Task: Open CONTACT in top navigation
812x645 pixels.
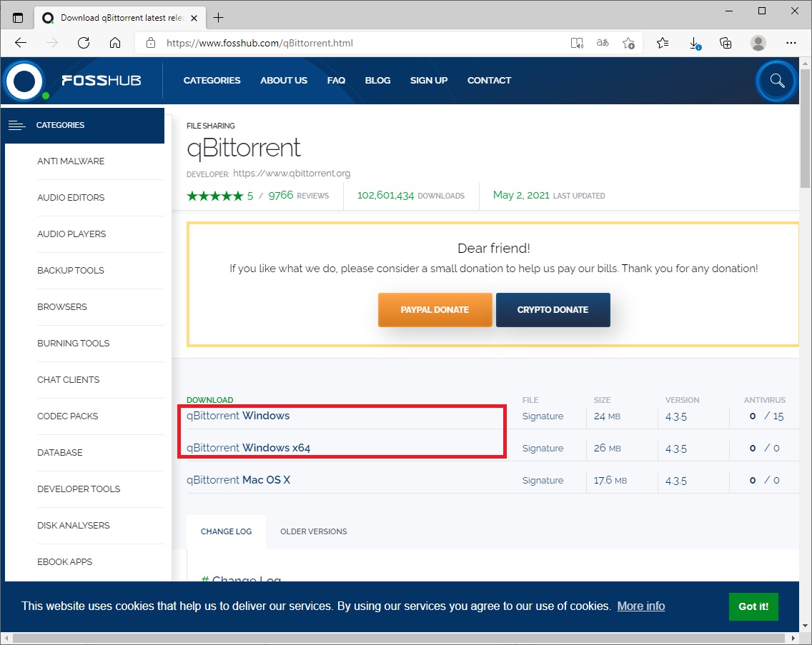Action: click(489, 80)
